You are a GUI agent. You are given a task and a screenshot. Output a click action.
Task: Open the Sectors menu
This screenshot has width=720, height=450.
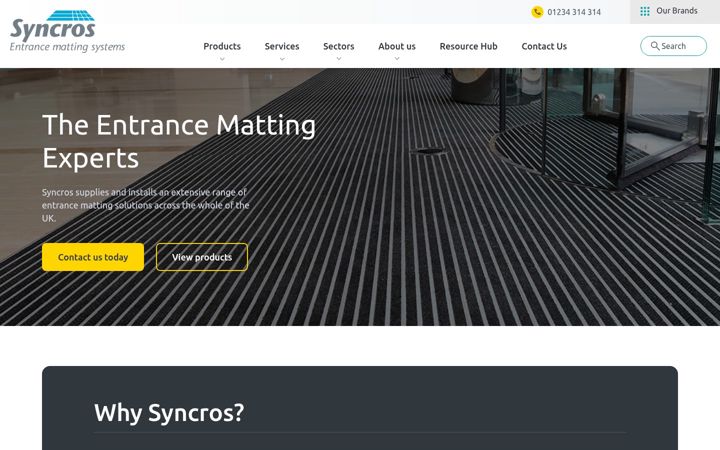(339, 46)
